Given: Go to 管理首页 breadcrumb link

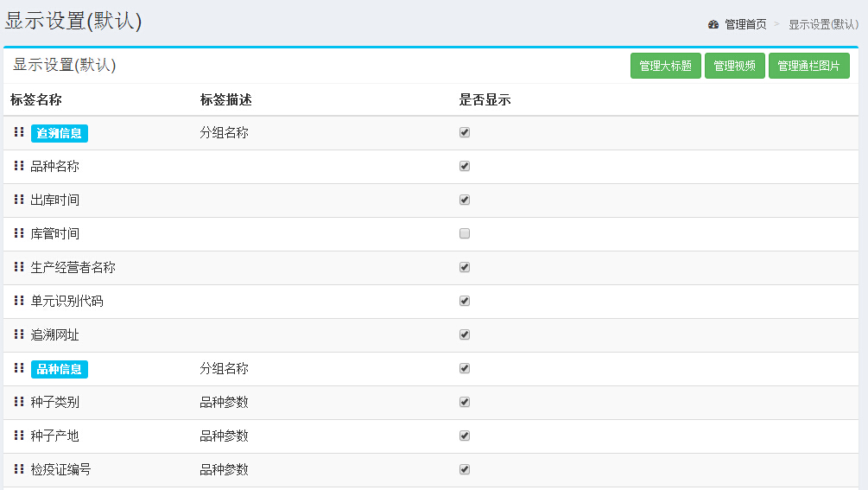Looking at the screenshot, I should tap(745, 24).
